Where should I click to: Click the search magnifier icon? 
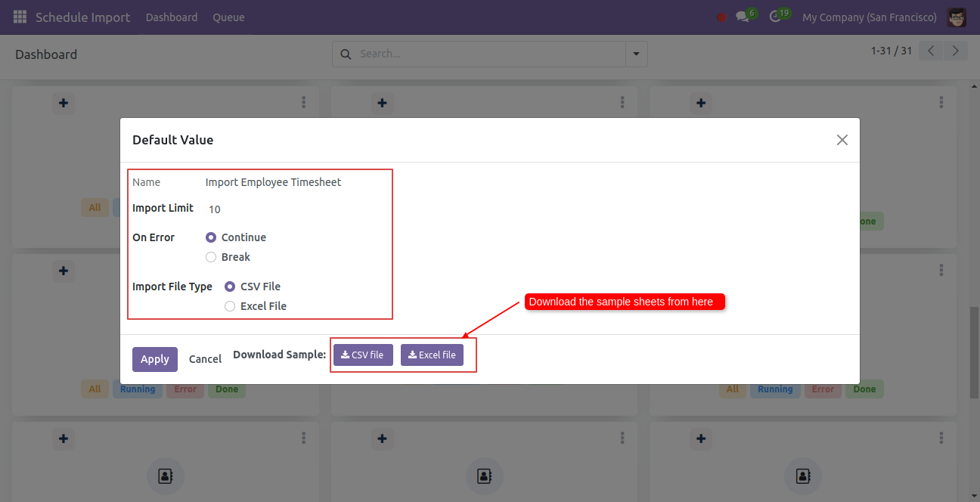(346, 54)
